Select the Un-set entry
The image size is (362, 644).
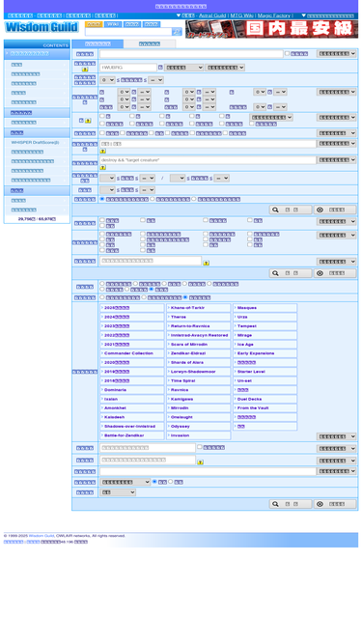(265, 380)
